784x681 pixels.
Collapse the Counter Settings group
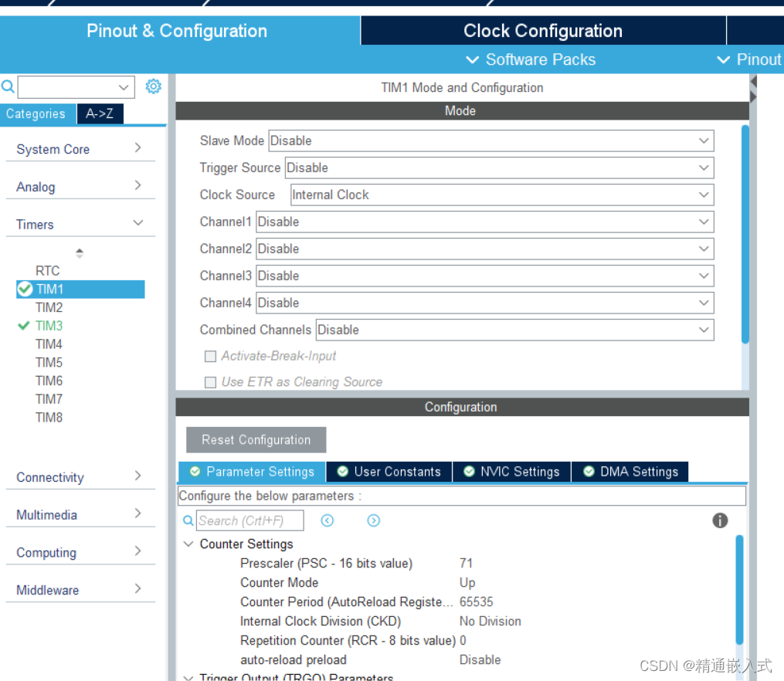coord(188,544)
